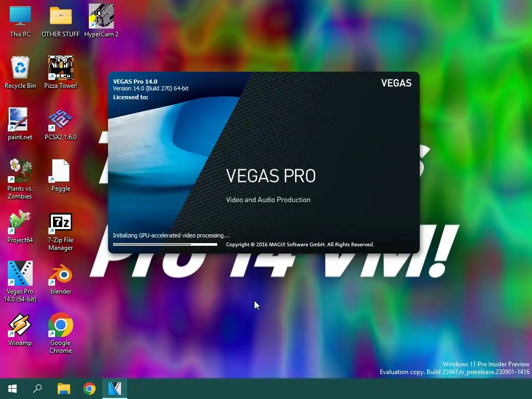Click the splash screen loading progress bar

point(165,244)
